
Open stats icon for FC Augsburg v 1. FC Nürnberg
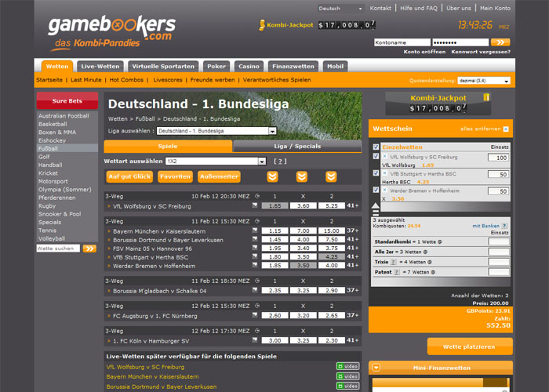[x=255, y=315]
